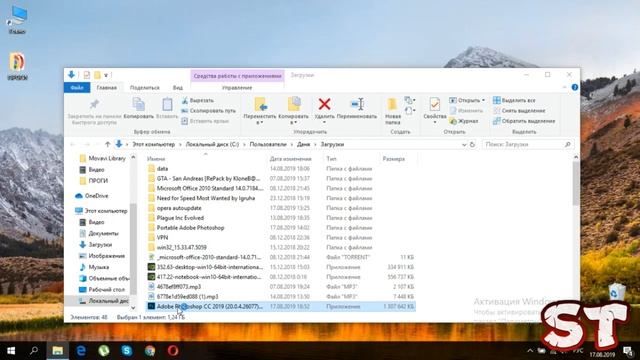The width and height of the screenshot is (640, 360).
Task: Open OneDrive in the navigation pane
Action: coord(92,196)
